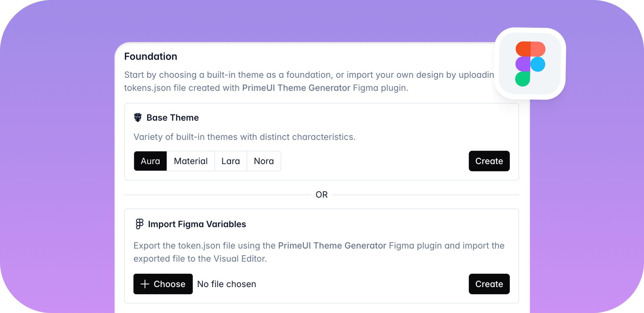
Task: Click the purple circle in the Figma logo
Action: tap(523, 64)
